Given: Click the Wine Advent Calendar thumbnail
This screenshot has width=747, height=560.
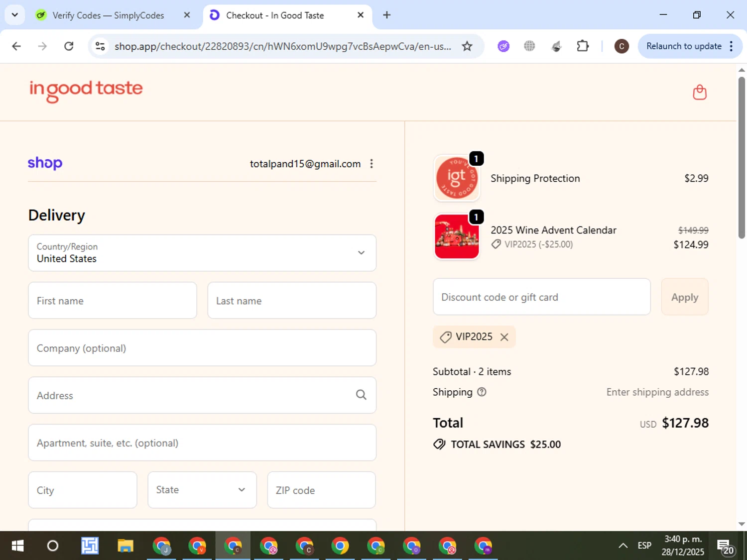Looking at the screenshot, I should click(x=457, y=237).
